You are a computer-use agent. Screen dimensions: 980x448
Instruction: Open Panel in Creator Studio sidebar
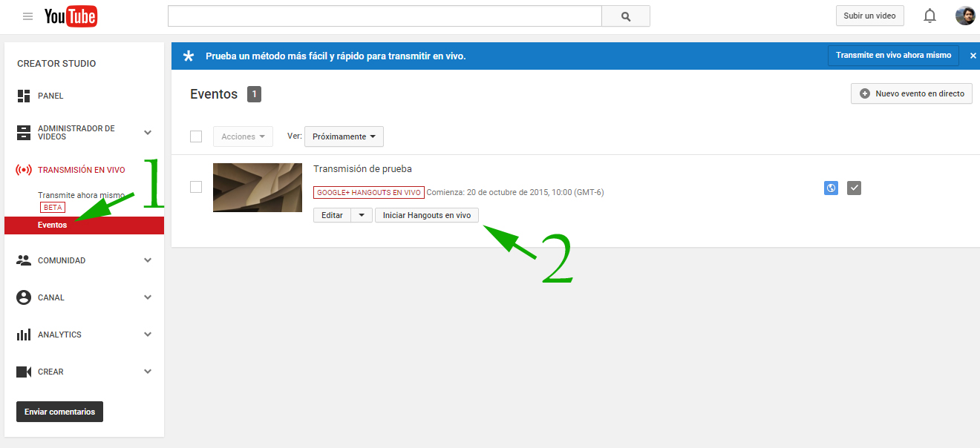[50, 96]
